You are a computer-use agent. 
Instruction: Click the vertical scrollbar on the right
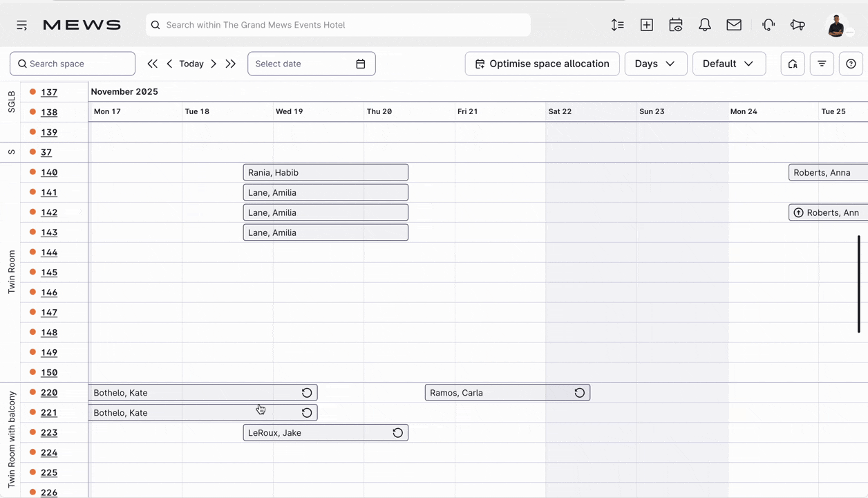pos(858,284)
